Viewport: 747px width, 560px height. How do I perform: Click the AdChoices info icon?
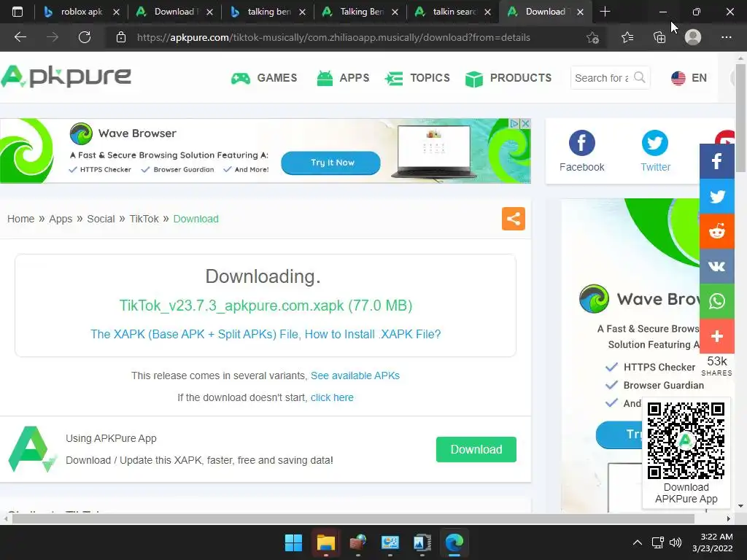(514, 123)
